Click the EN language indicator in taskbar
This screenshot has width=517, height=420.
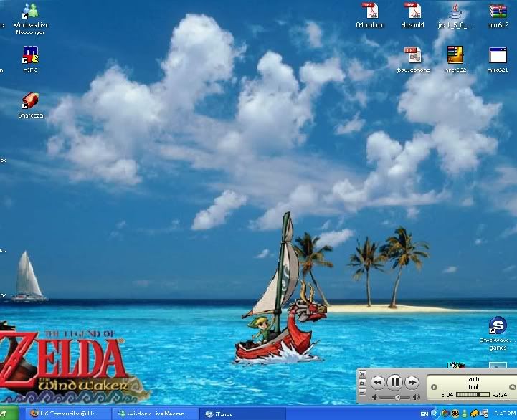[x=424, y=414]
